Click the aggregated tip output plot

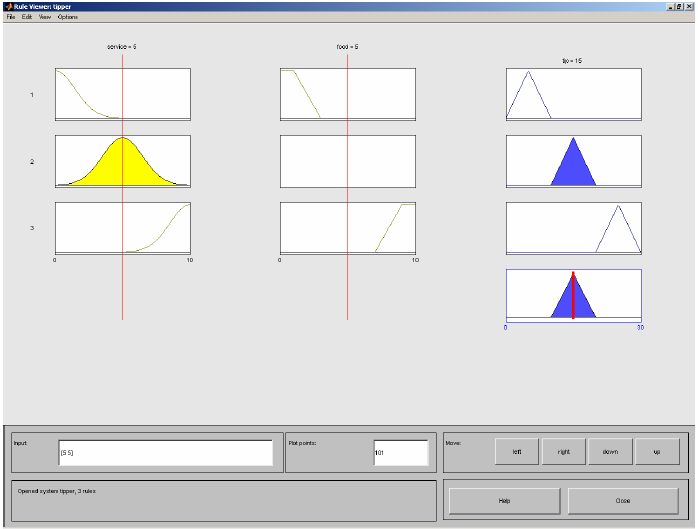click(574, 295)
